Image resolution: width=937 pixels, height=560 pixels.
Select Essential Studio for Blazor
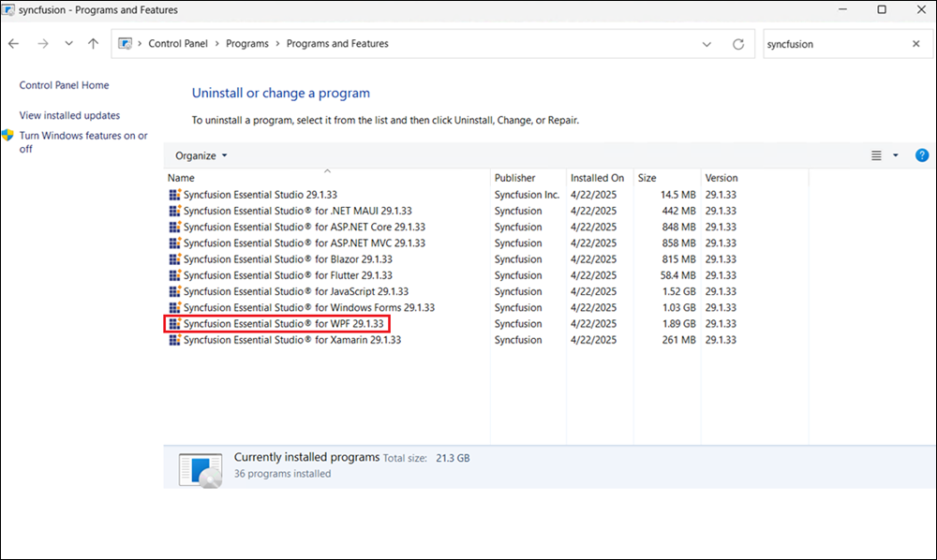[x=288, y=259]
